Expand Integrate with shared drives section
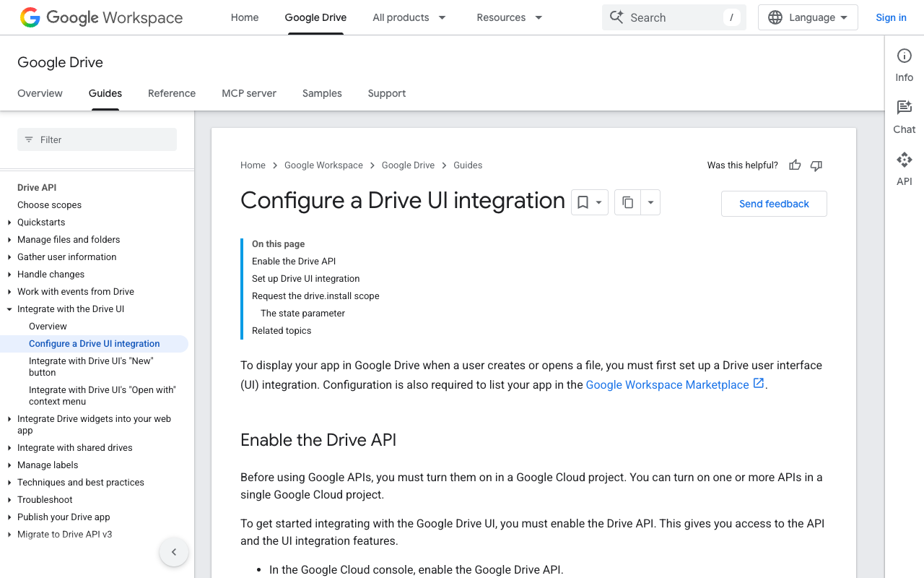This screenshot has height=578, width=924. click(x=9, y=448)
